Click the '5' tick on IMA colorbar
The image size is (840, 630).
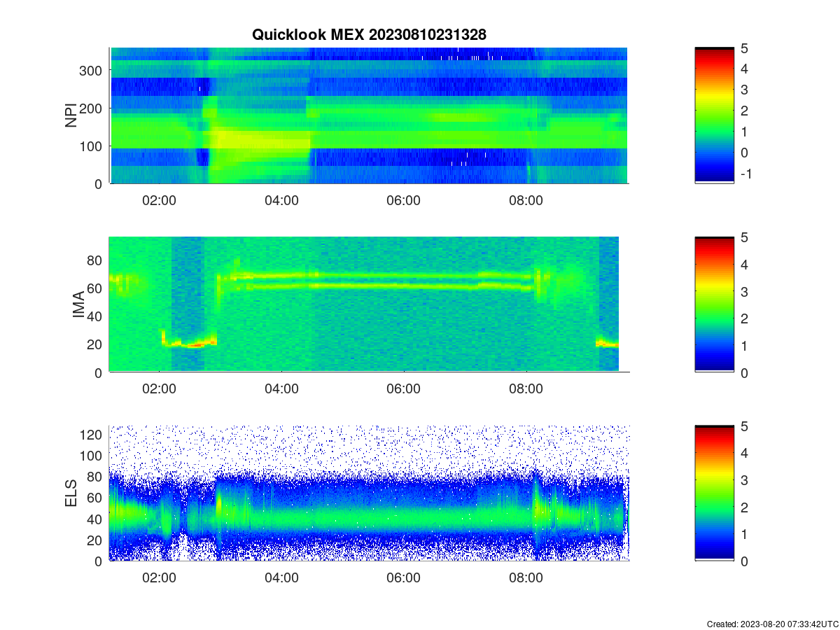click(x=744, y=237)
